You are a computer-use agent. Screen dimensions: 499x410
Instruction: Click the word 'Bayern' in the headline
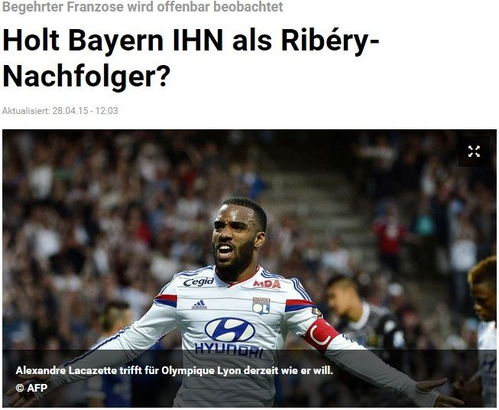[x=116, y=40]
